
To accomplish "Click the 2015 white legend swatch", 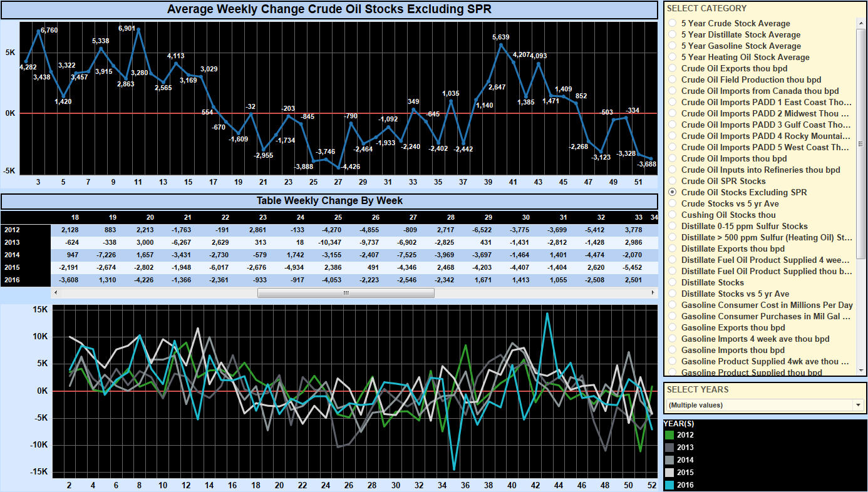I will point(669,473).
